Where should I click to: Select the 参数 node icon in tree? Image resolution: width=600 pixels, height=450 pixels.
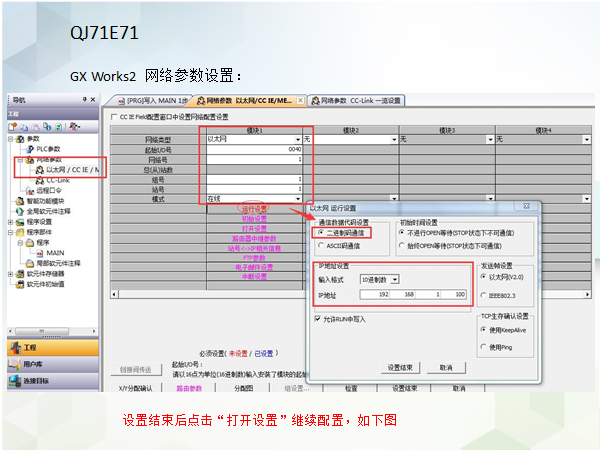[x=20, y=139]
